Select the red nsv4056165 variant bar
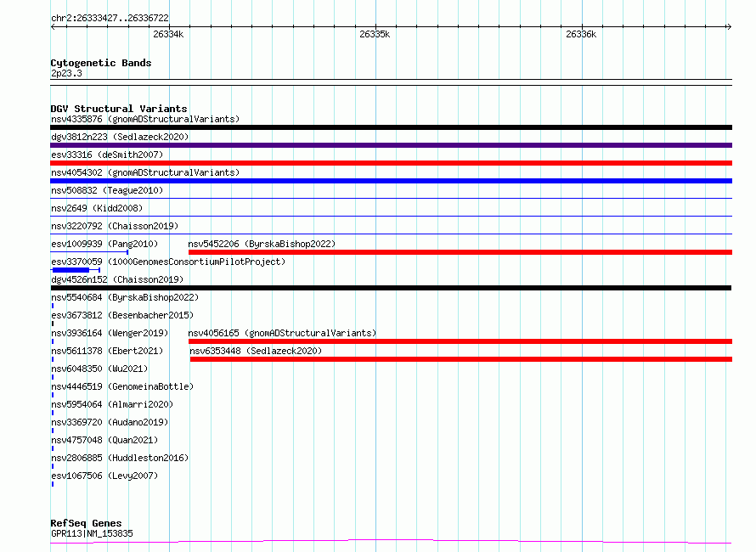This screenshot has height=552, width=756. 460,341
